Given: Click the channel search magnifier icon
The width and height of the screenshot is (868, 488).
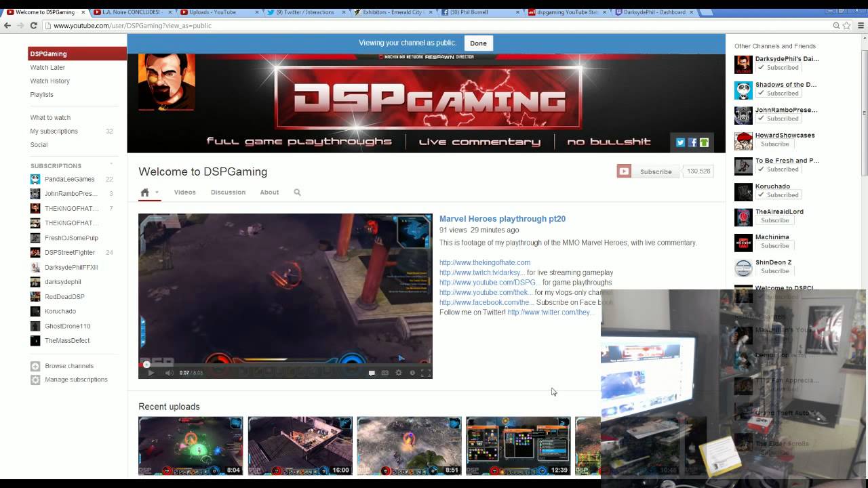Looking at the screenshot, I should (297, 192).
